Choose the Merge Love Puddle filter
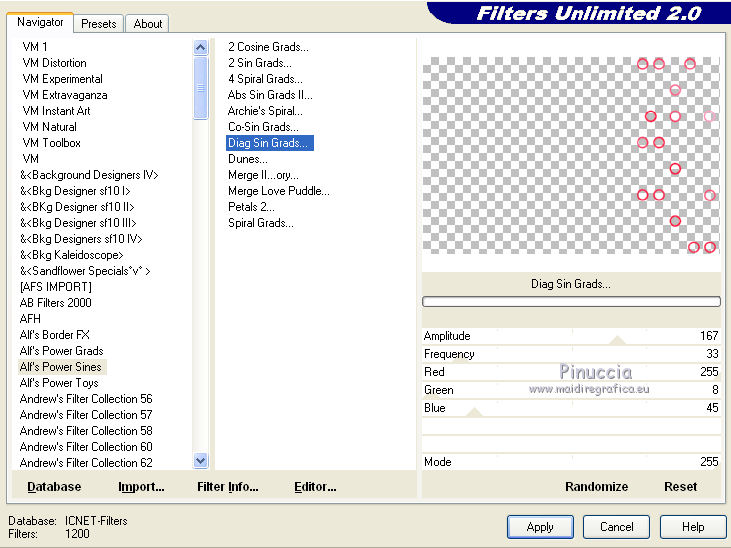This screenshot has height=548, width=731. pyautogui.click(x=279, y=191)
